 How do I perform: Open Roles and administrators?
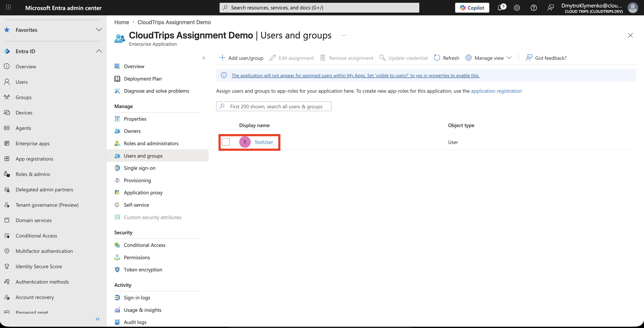click(x=151, y=143)
